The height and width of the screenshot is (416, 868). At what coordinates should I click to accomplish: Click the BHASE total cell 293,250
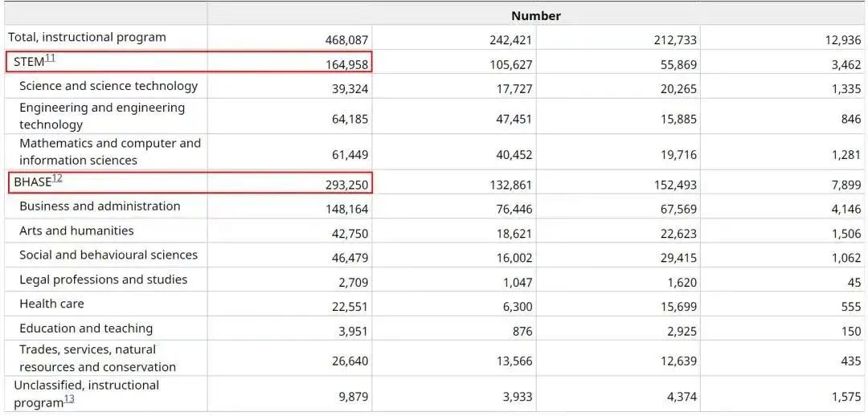coord(347,185)
